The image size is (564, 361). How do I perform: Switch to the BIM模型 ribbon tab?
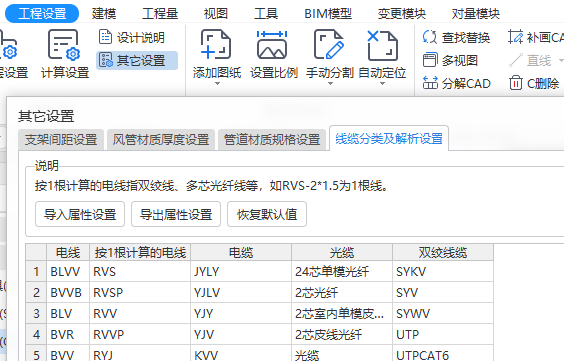tap(328, 14)
